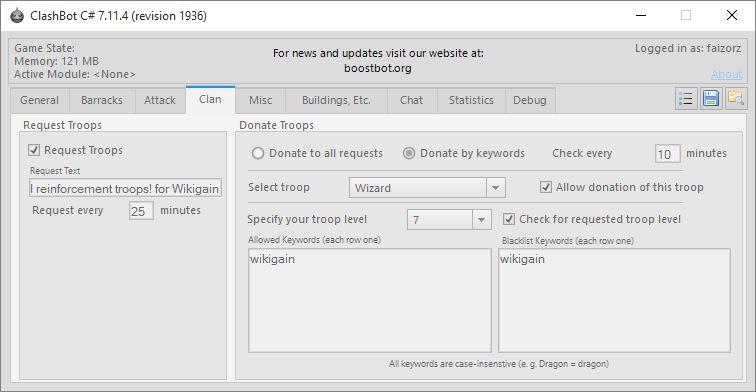Open the Select troop Wizard dropdown

point(427,188)
